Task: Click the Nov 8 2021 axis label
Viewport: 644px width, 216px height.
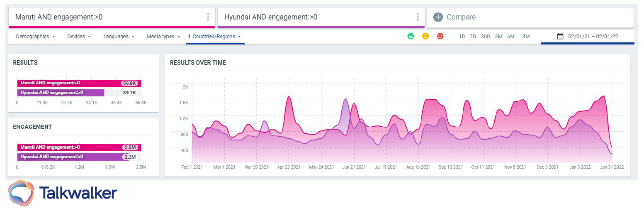Action: click(x=515, y=167)
